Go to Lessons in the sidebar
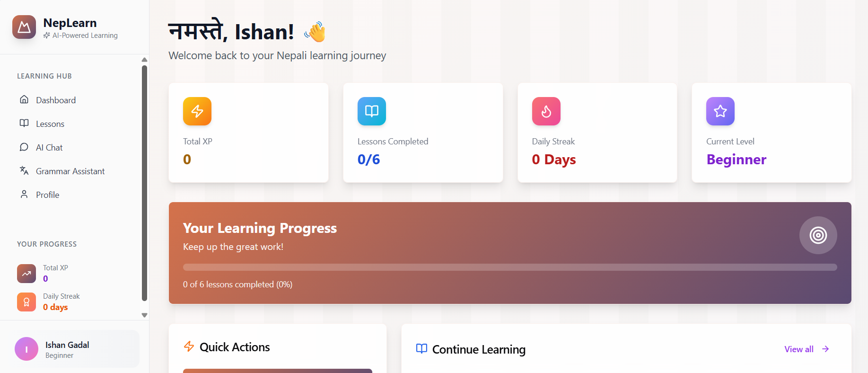Viewport: 868px width, 373px height. click(50, 124)
